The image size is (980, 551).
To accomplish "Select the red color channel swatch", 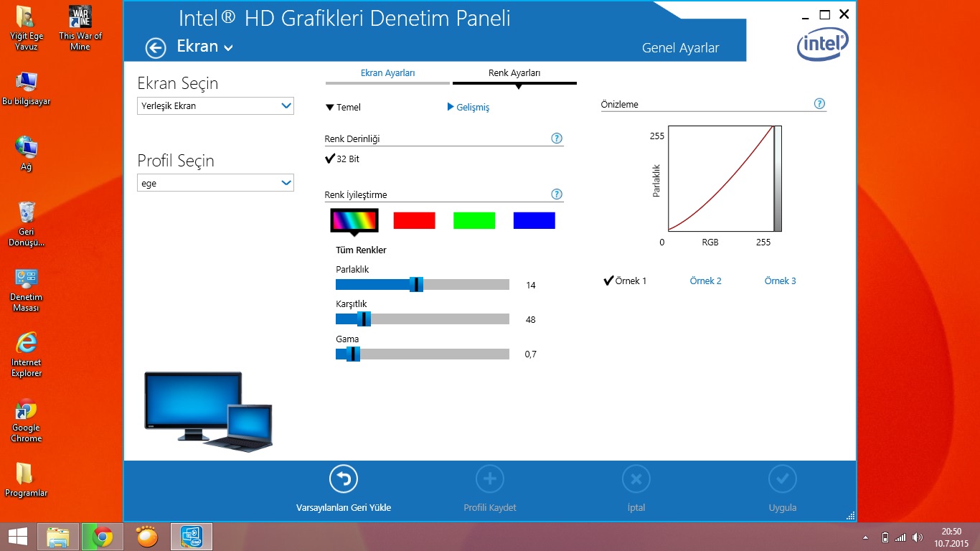I will tap(414, 220).
